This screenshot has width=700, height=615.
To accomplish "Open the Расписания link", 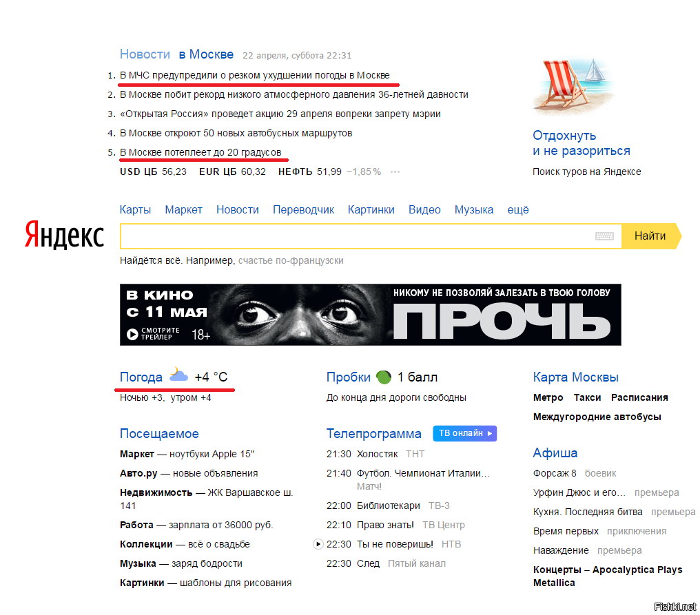I will point(639,397).
